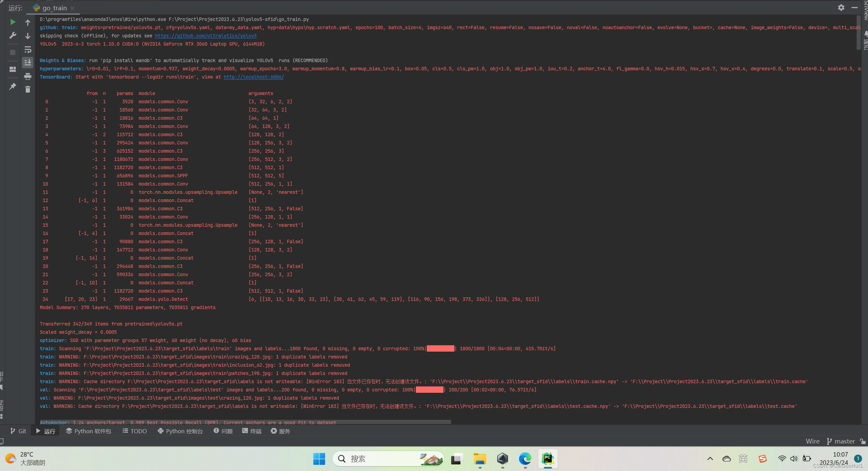Screen dimensions: 868x471
Task: Rerun the go_train script
Action: pos(12,22)
